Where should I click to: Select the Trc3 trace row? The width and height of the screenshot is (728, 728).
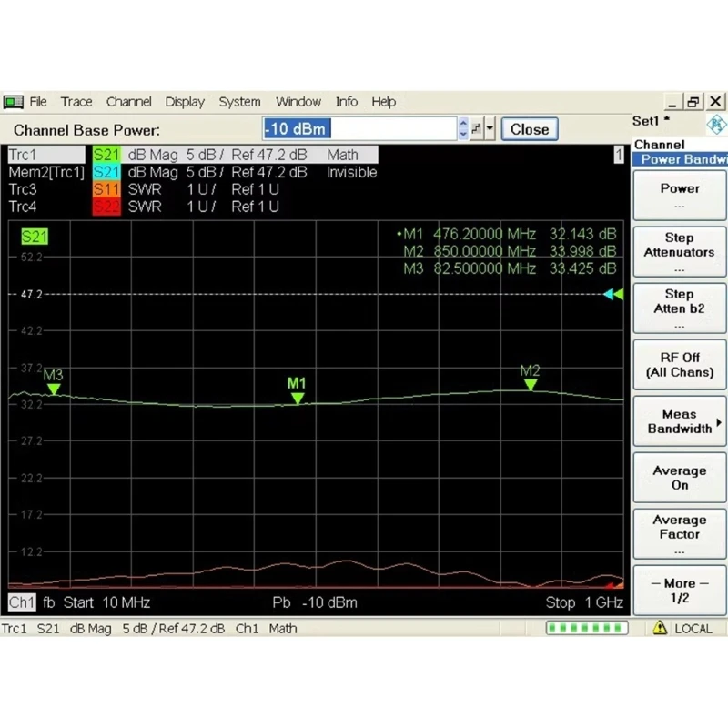[x=144, y=189]
